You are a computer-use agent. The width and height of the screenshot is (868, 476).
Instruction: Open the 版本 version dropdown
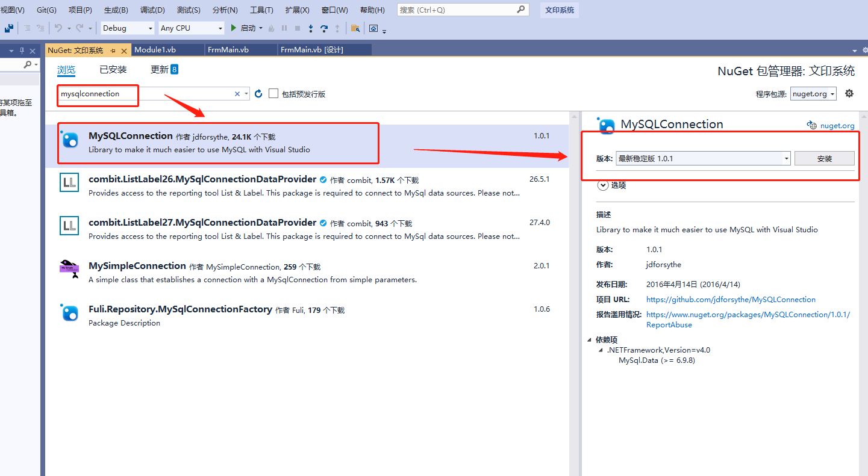coord(786,158)
